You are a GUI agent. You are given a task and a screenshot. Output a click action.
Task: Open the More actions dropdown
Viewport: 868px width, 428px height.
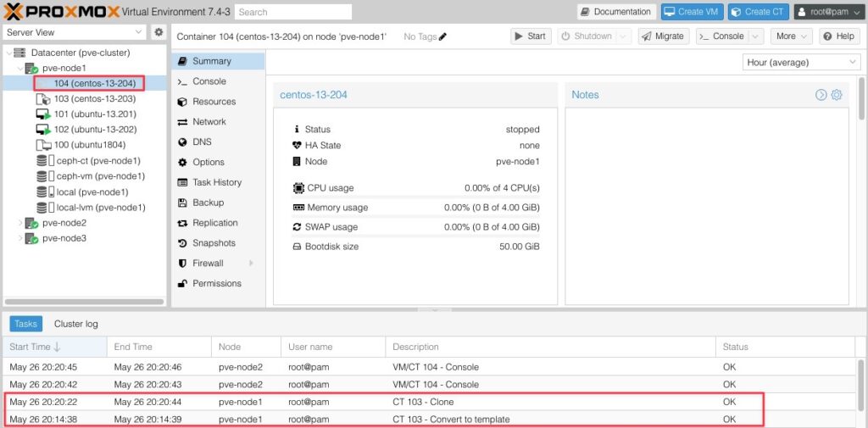point(791,36)
